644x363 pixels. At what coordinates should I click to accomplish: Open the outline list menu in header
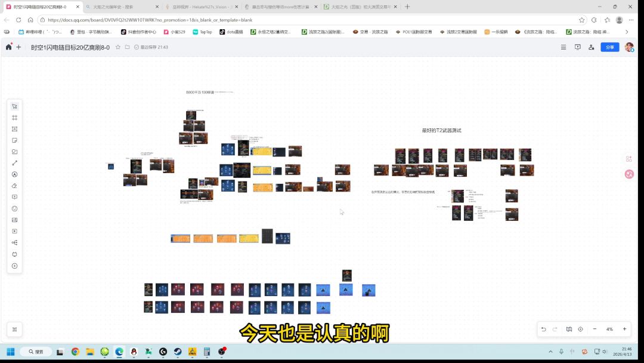[x=563, y=47]
